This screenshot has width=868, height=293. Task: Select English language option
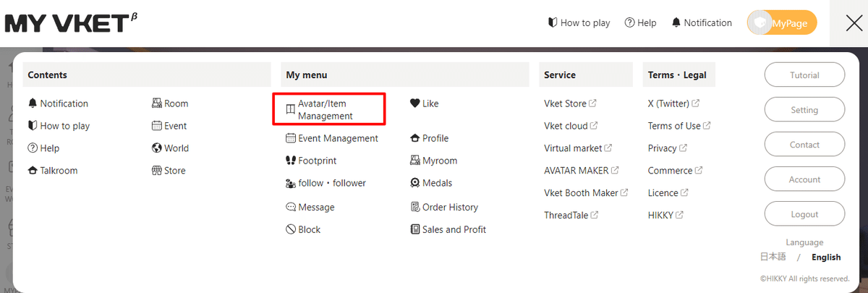[x=826, y=257]
